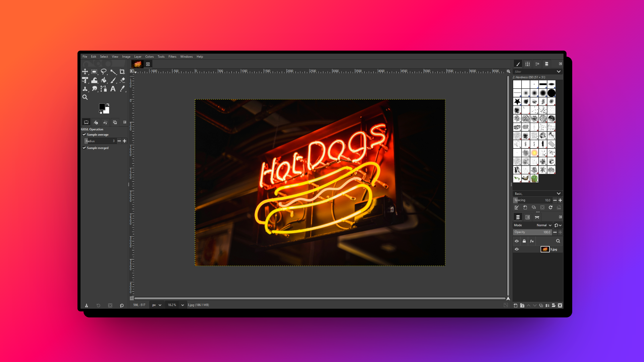Screen dimensions: 644x362
Task: Select the Paths tool
Action: click(104, 88)
